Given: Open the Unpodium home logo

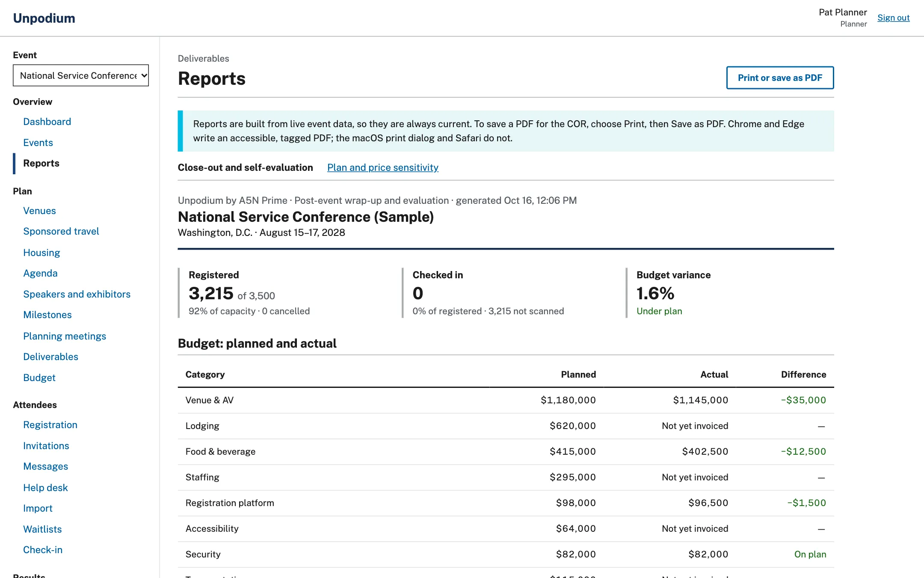Looking at the screenshot, I should (44, 18).
